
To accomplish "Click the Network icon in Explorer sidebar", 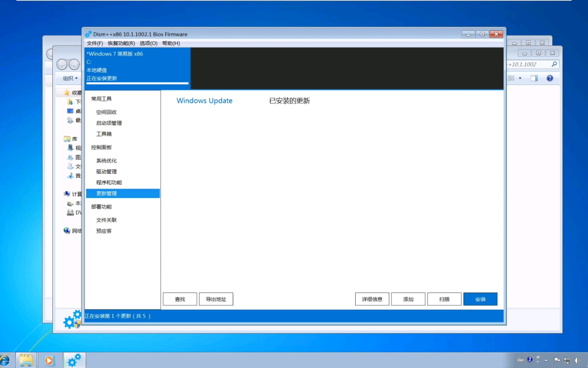I will [67, 231].
